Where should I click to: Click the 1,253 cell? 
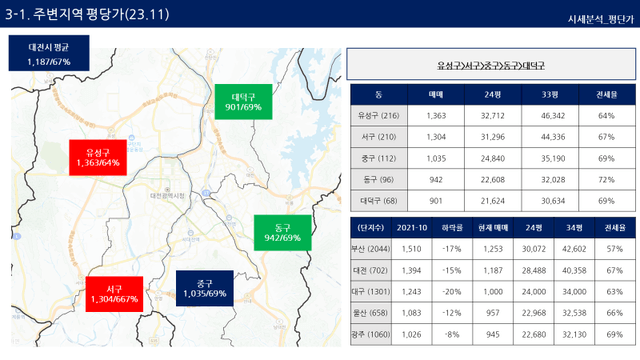(x=493, y=249)
